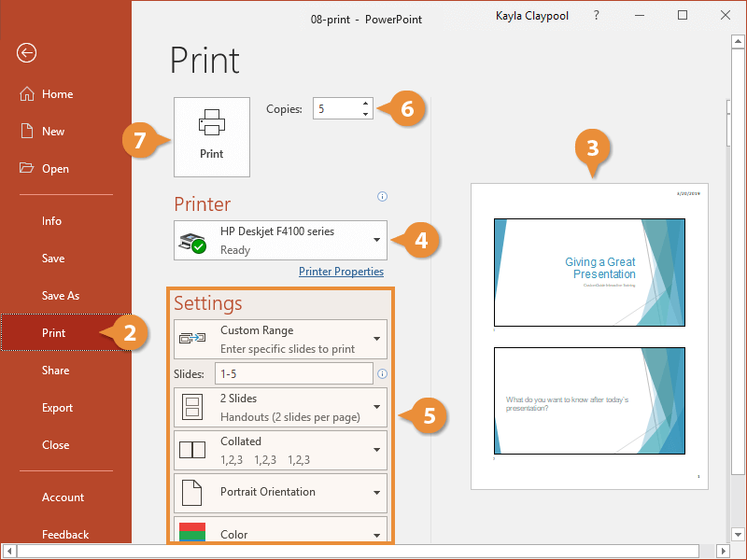Click the vertical scrollbar down arrow

pyautogui.click(x=738, y=534)
